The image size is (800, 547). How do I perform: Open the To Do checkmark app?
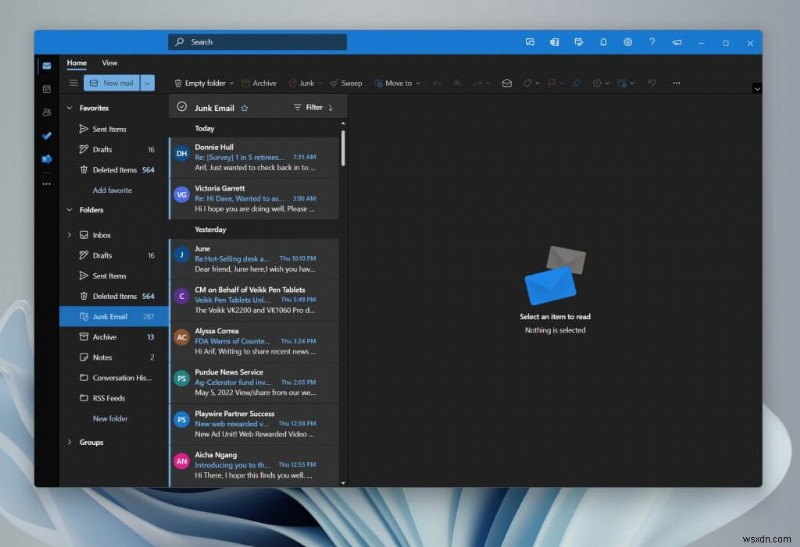click(x=47, y=136)
